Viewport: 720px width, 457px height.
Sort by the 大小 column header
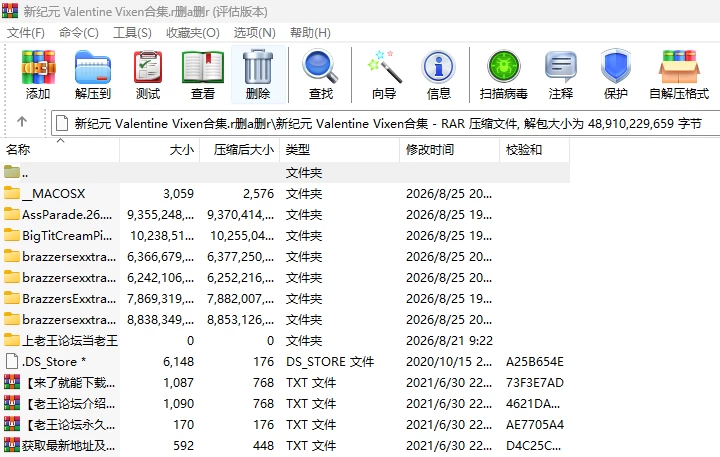pyautogui.click(x=160, y=150)
